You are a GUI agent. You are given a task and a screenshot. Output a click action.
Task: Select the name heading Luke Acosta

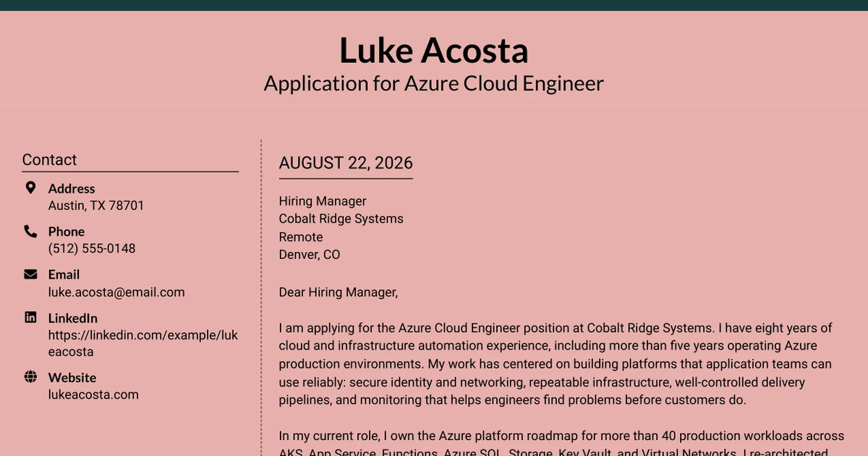coord(434,50)
